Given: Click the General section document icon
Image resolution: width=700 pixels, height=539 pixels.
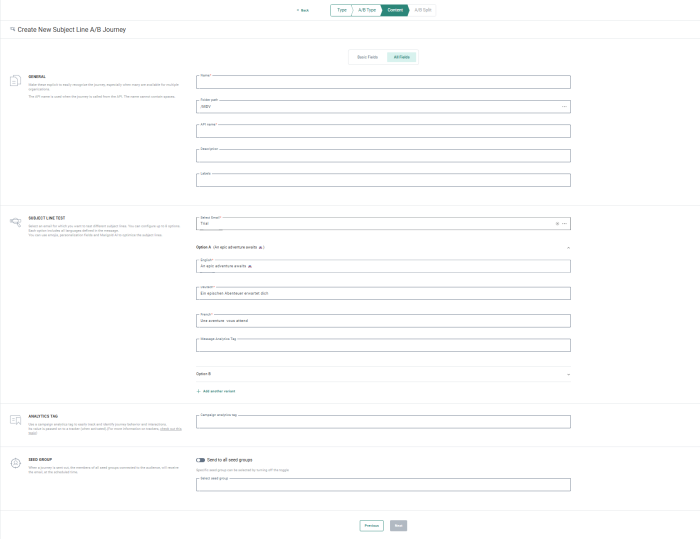Looking at the screenshot, I should click(15, 81).
